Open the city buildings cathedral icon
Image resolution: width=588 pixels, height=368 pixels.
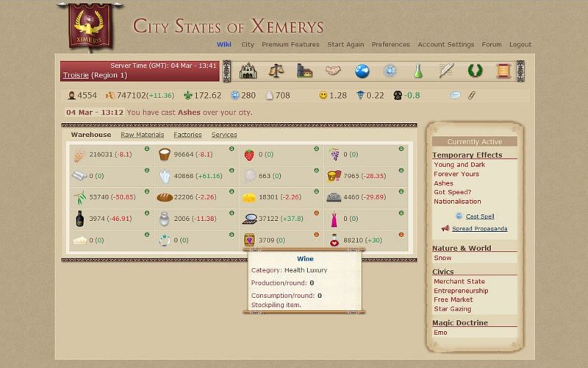(248, 71)
